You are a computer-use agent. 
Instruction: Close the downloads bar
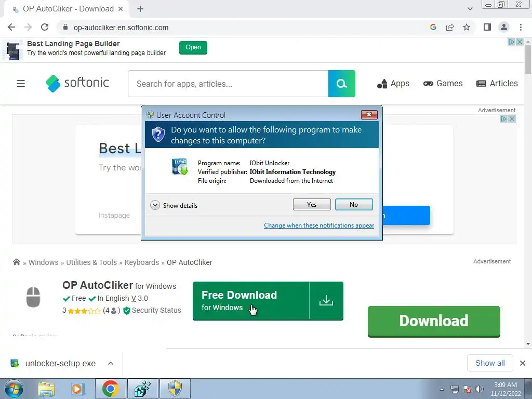[x=523, y=363]
